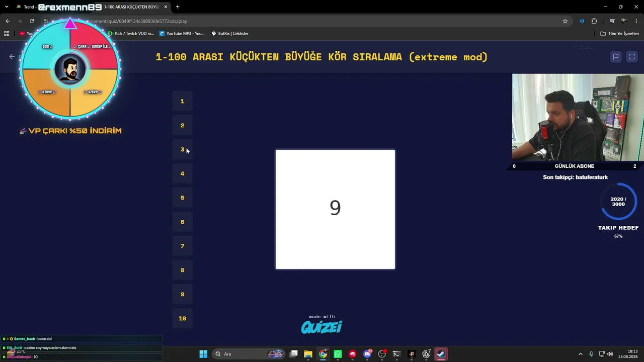644x362 pixels.
Task: Click the taskbar search box Ara
Action: click(x=248, y=354)
